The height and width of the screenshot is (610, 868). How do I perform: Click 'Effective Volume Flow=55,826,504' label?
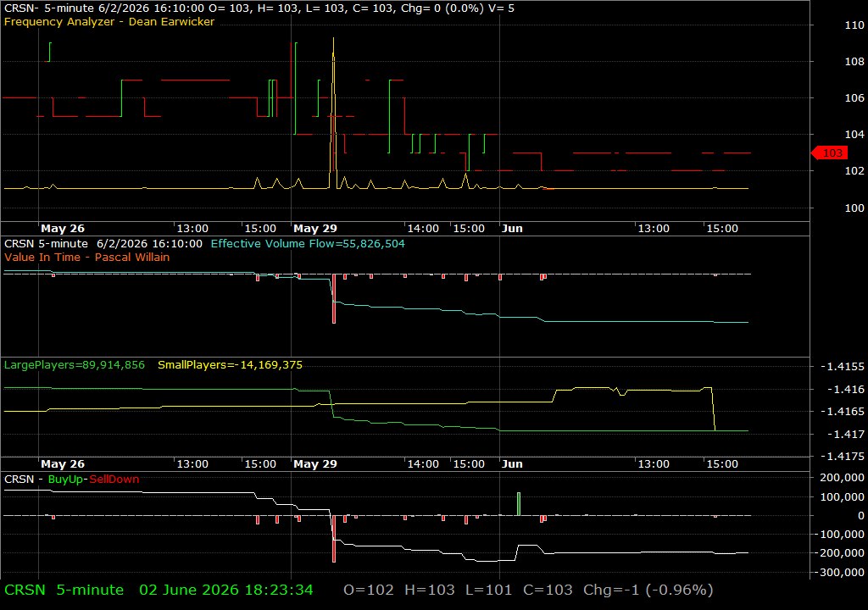coord(308,243)
